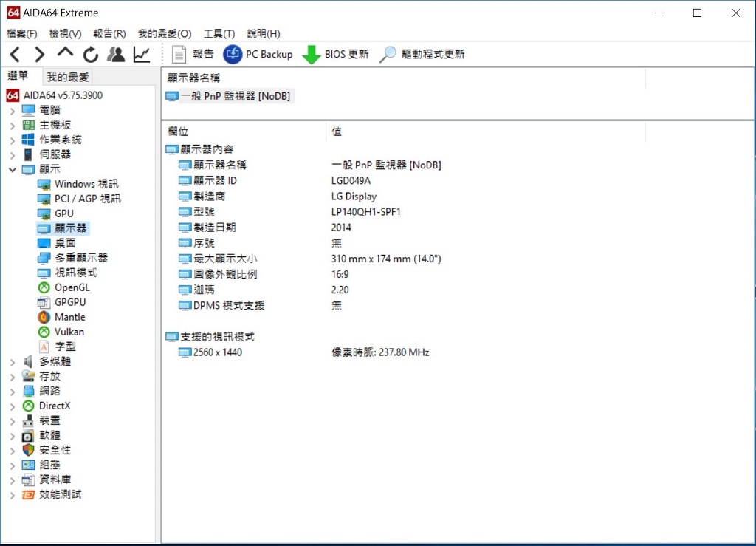Expand the 主機板 tree node
The height and width of the screenshot is (546, 756).
pos(13,126)
